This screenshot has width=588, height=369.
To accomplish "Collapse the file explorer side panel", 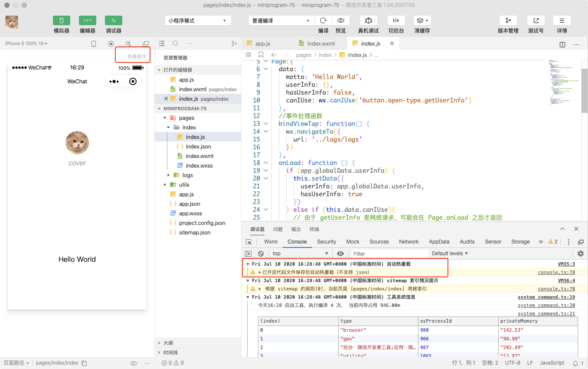I will pyautogui.click(x=235, y=43).
